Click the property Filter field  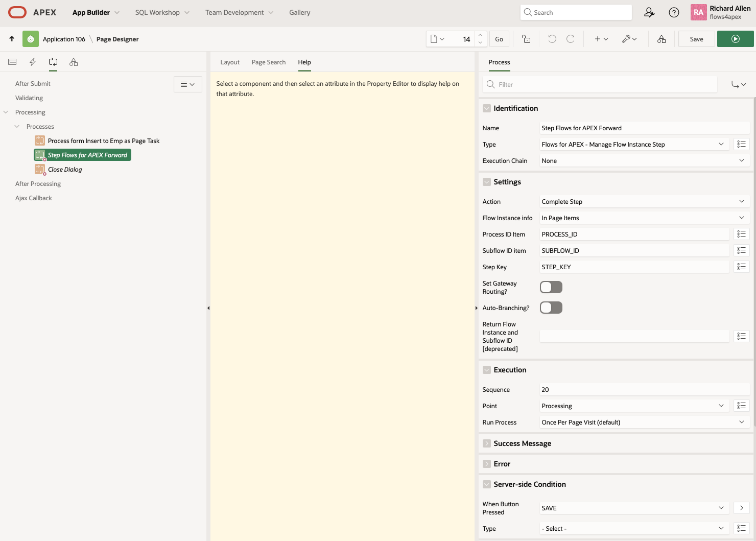tap(600, 84)
